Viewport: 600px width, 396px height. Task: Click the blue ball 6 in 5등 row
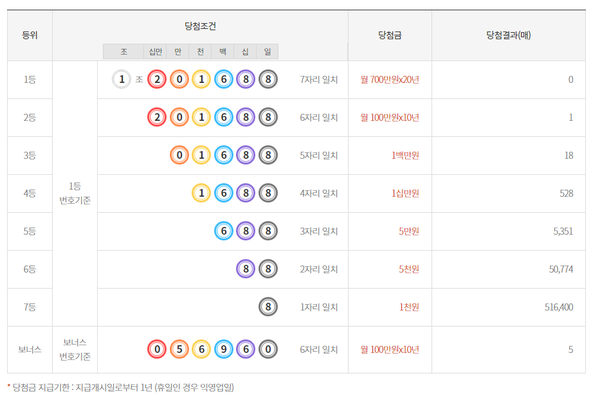(224, 231)
